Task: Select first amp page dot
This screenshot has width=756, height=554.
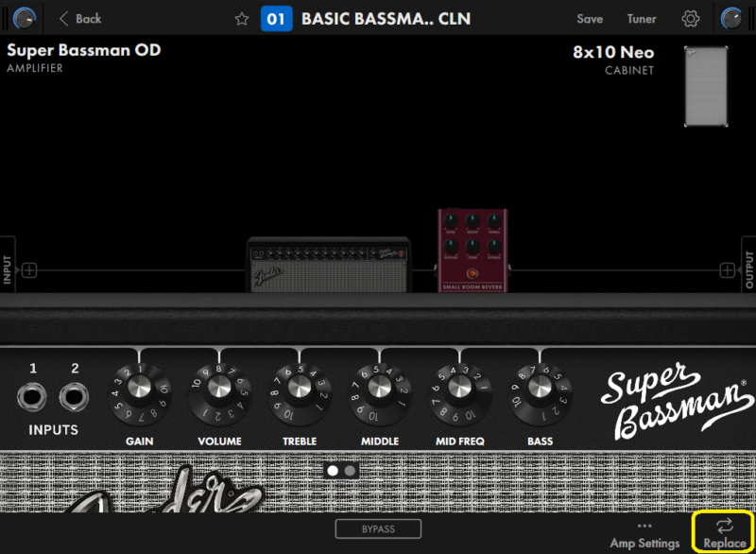Action: click(x=333, y=470)
